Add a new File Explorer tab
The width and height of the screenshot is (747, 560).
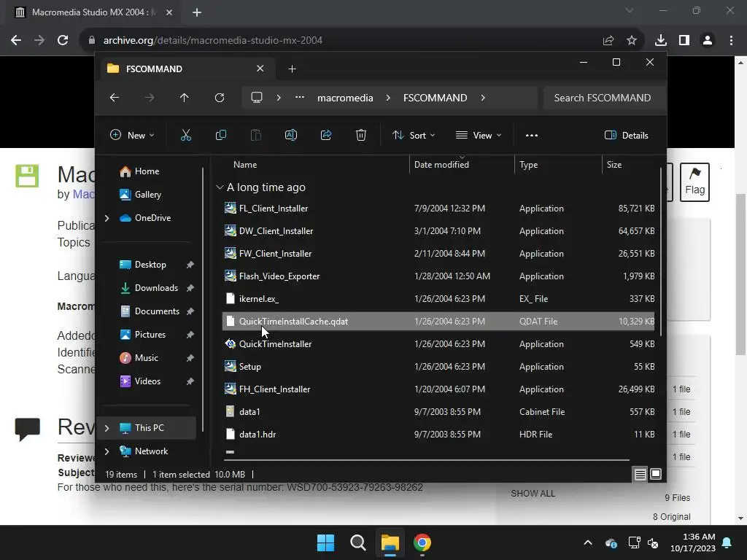pyautogui.click(x=292, y=69)
